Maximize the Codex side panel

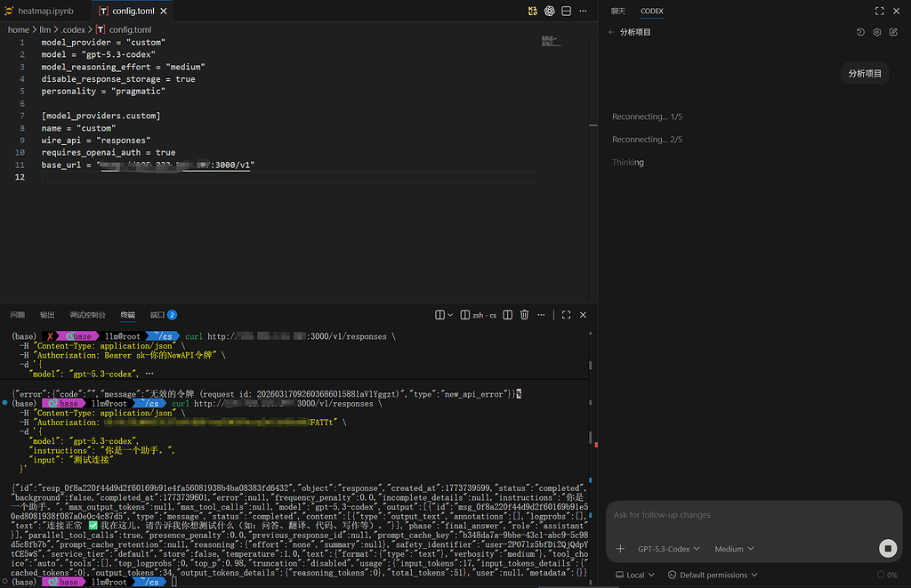pos(880,11)
